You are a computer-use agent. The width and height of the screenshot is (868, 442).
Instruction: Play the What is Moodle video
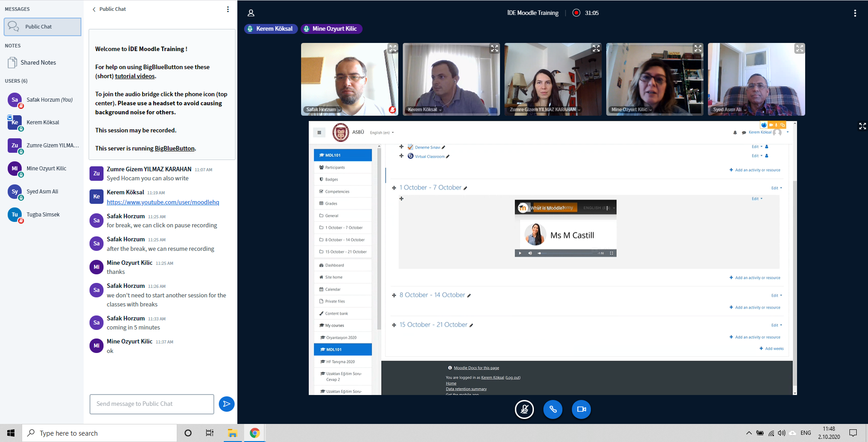pyautogui.click(x=520, y=253)
